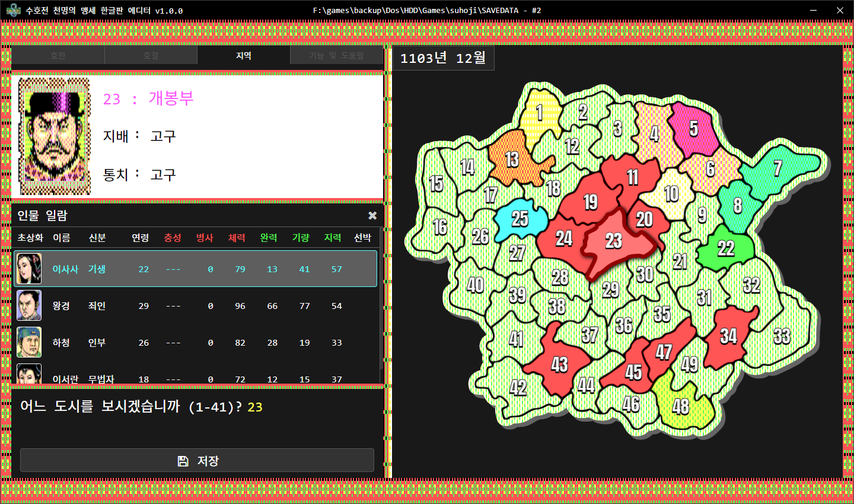Select pale region 10 on map
Image resolution: width=854 pixels, height=504 pixels.
pyautogui.click(x=671, y=193)
